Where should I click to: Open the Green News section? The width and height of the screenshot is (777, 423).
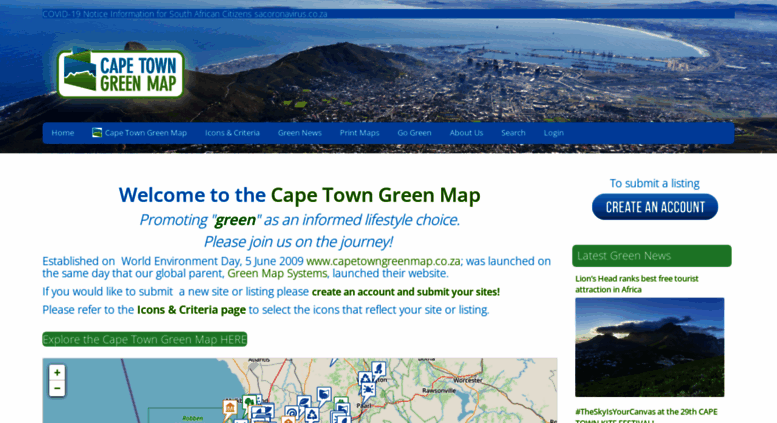pyautogui.click(x=299, y=133)
